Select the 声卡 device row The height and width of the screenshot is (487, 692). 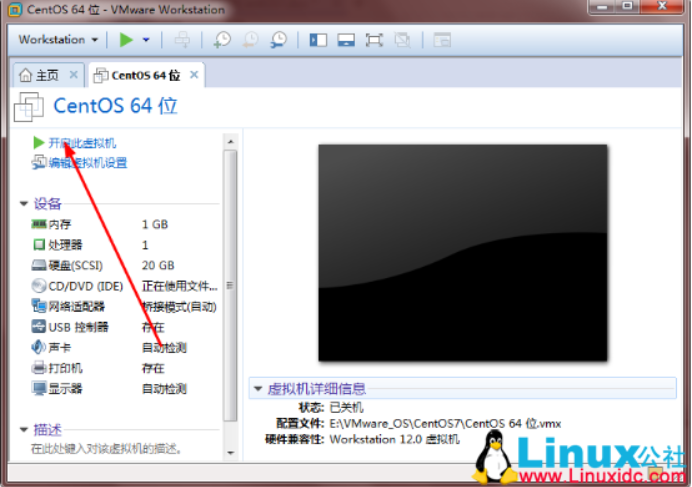coord(125,347)
